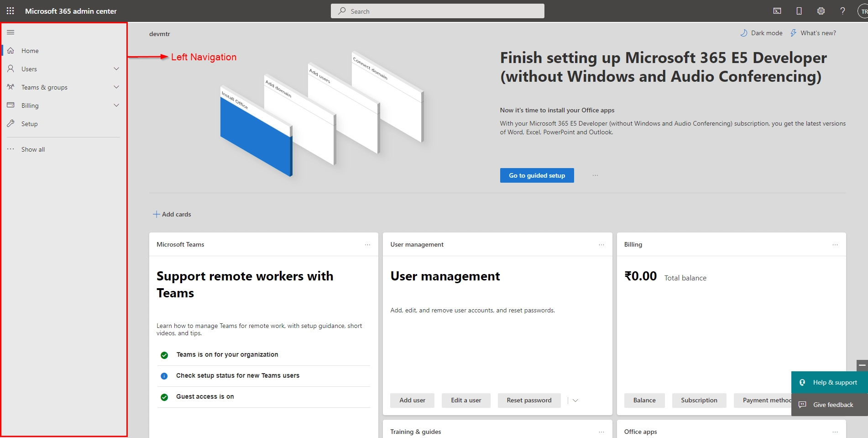Expand the Users navigation chevron
The height and width of the screenshot is (438, 868).
tap(116, 69)
